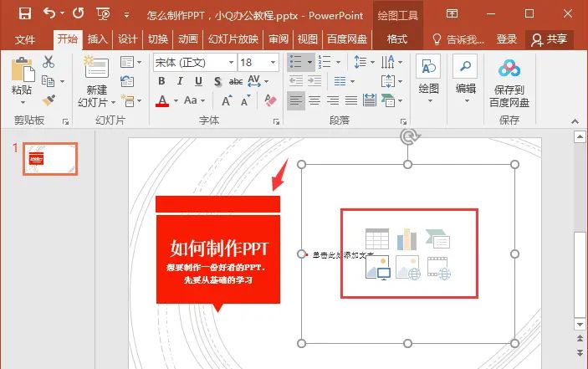Screen dimensions: 588x369
Task: Open the 视图 tab
Action: tap(308, 38)
